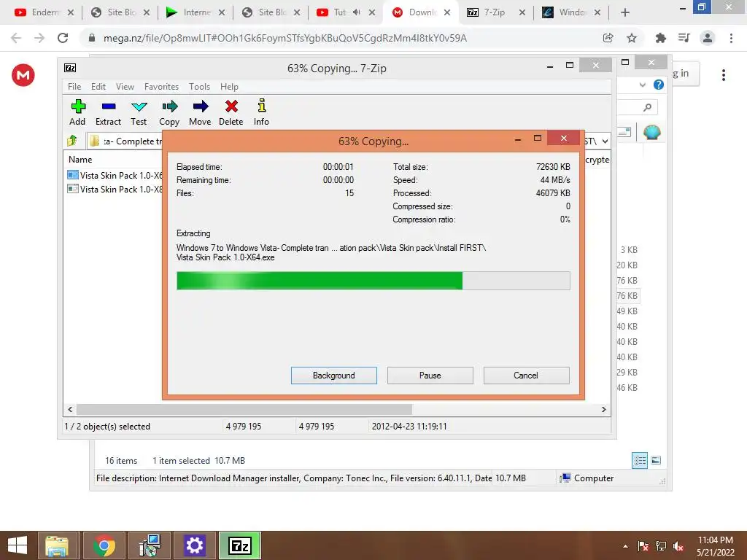The width and height of the screenshot is (747, 560).
Task: Go back in Chrome browser history
Action: coord(16,38)
